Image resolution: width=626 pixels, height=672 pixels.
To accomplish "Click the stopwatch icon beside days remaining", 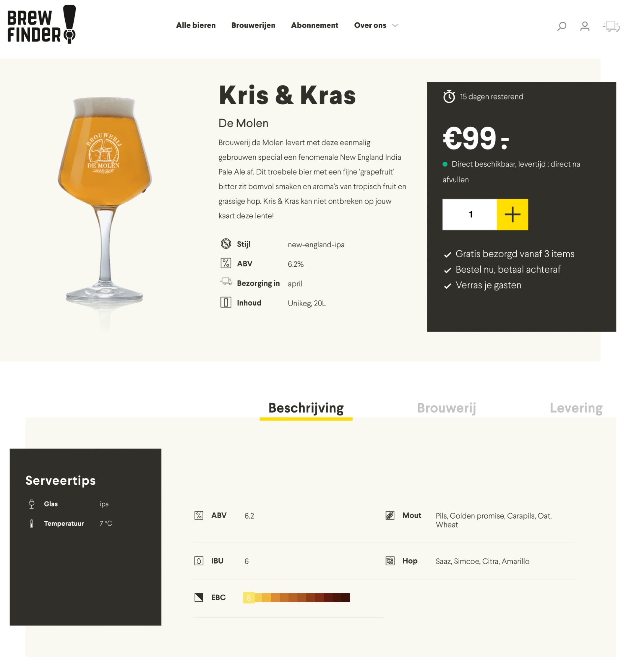I will tap(449, 97).
